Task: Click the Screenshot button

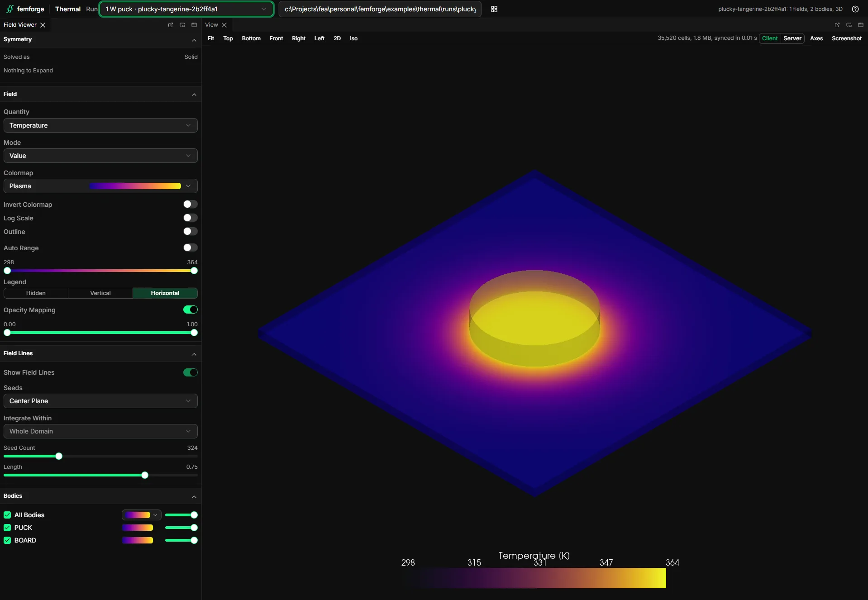Action: 846,38
